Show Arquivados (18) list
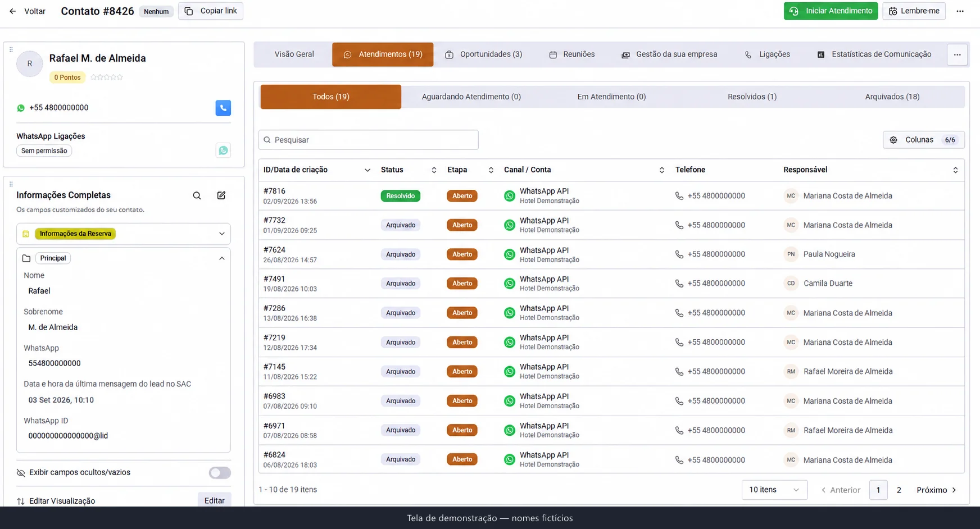This screenshot has width=980, height=529. point(892,97)
